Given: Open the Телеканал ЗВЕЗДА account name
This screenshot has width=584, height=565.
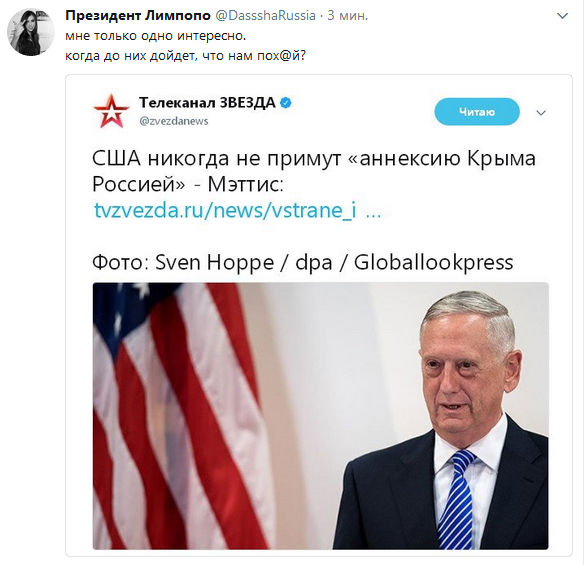Looking at the screenshot, I should [x=207, y=102].
